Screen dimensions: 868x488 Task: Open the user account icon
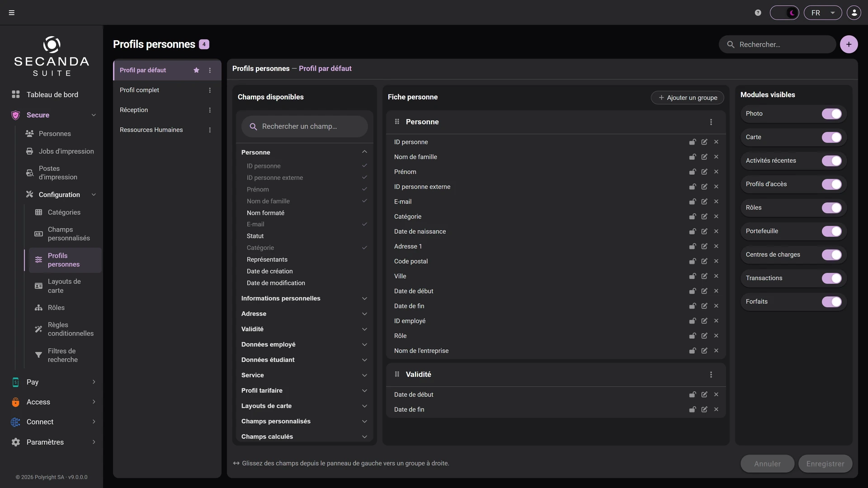point(854,13)
